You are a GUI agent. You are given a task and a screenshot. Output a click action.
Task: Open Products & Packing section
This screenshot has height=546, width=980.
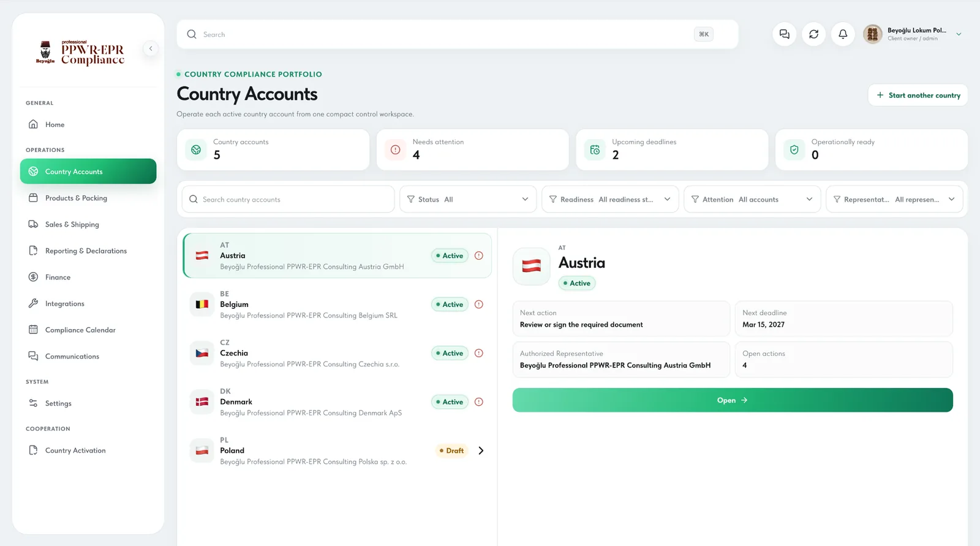(x=88, y=198)
